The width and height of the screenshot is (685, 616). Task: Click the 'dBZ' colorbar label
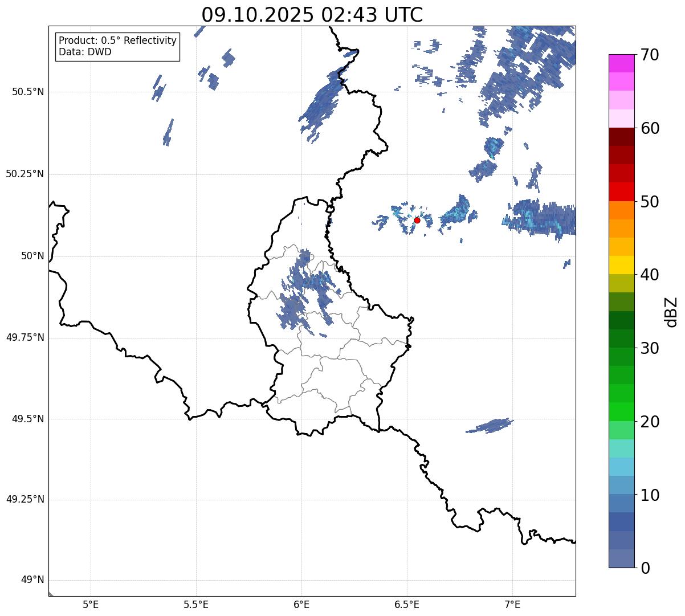point(671,311)
